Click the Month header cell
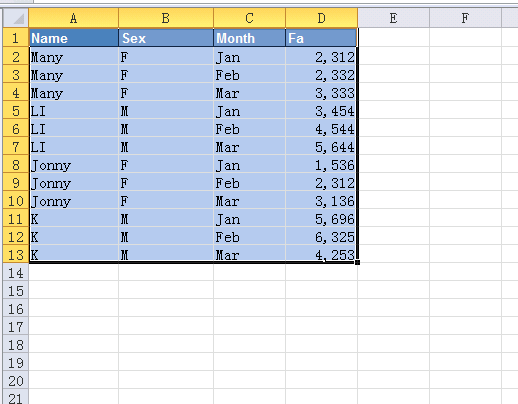518x404 pixels. click(250, 38)
